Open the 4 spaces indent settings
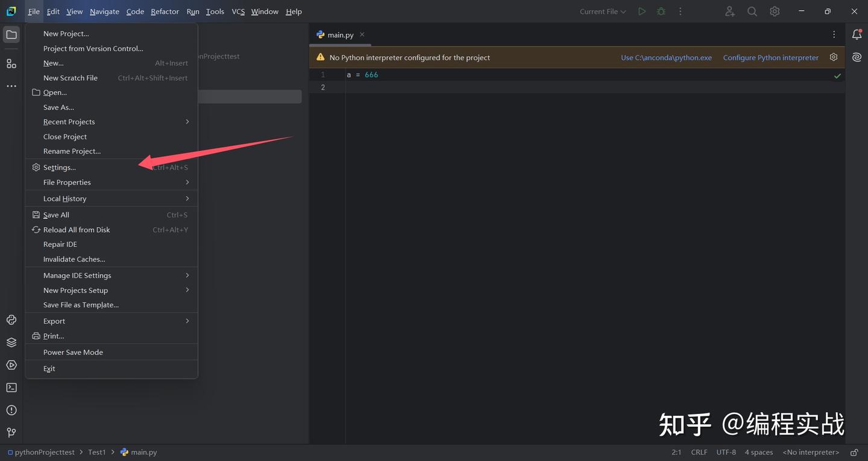The image size is (868, 461). 759,452
